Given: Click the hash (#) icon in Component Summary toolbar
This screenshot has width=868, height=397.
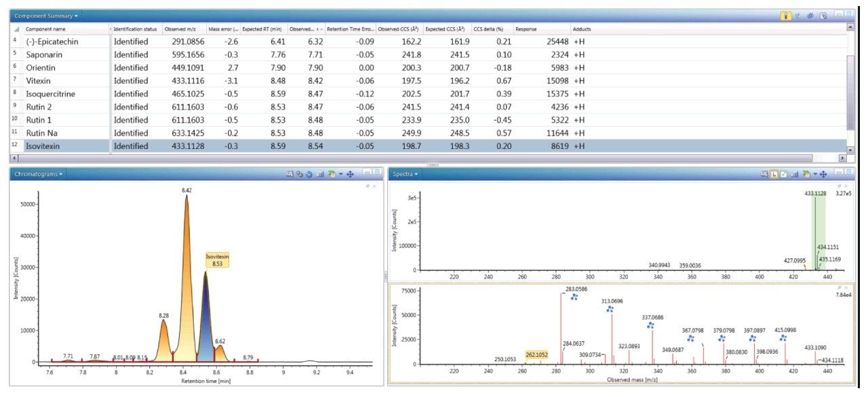Looking at the screenshot, I should (810, 16).
